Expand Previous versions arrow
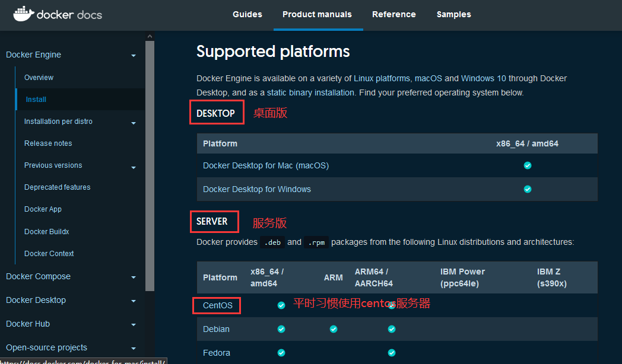 point(134,168)
